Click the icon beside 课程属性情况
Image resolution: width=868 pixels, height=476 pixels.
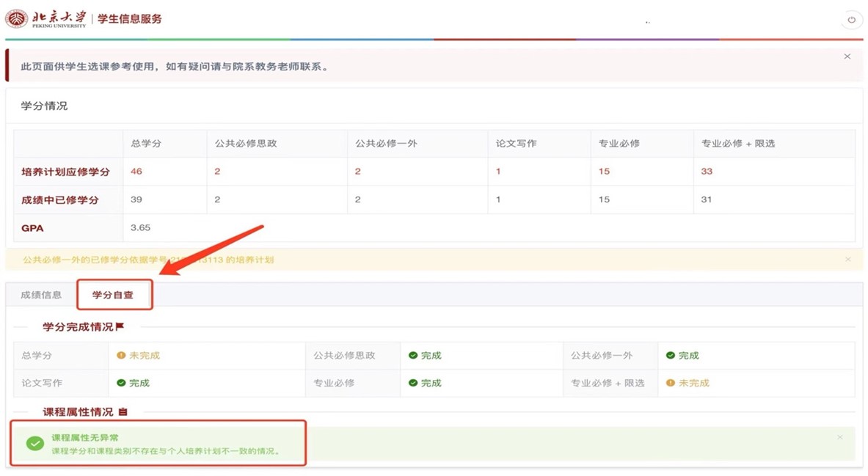(x=123, y=412)
